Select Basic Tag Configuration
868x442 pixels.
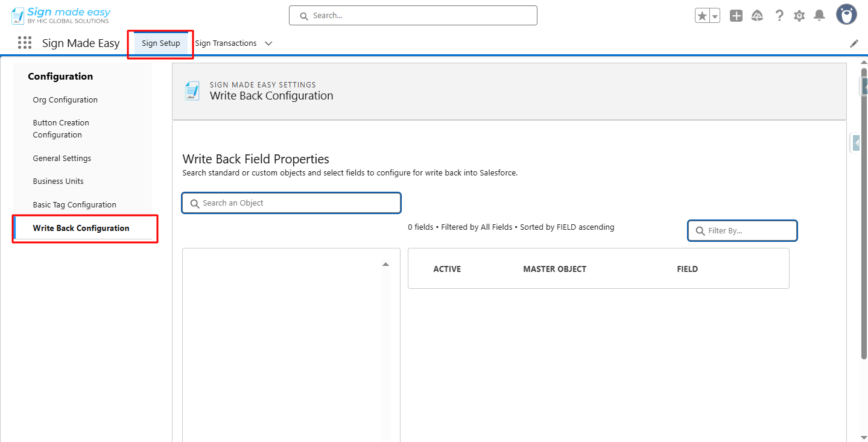(74, 205)
